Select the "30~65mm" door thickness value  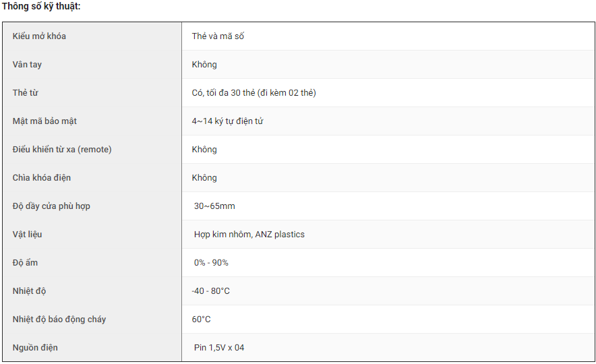click(214, 206)
